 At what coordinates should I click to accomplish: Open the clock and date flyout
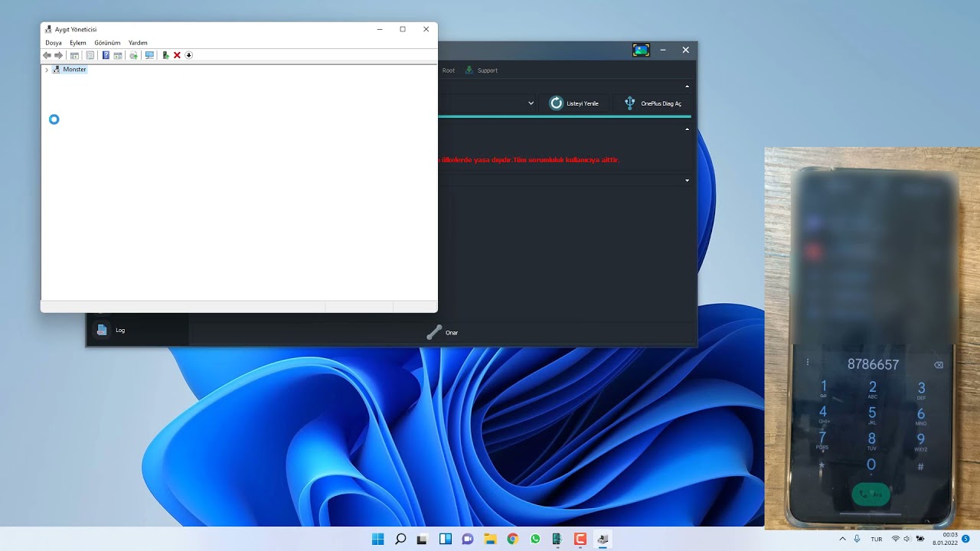[x=944, y=539]
